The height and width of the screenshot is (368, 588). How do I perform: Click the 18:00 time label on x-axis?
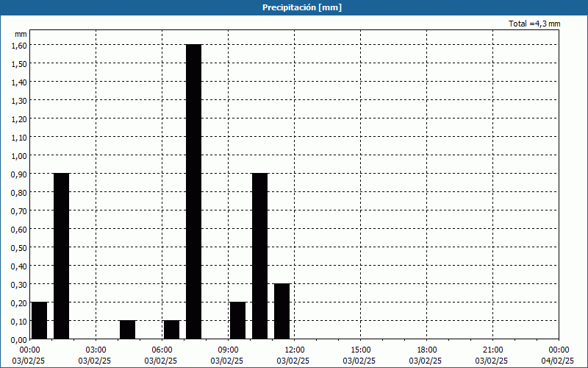426,350
